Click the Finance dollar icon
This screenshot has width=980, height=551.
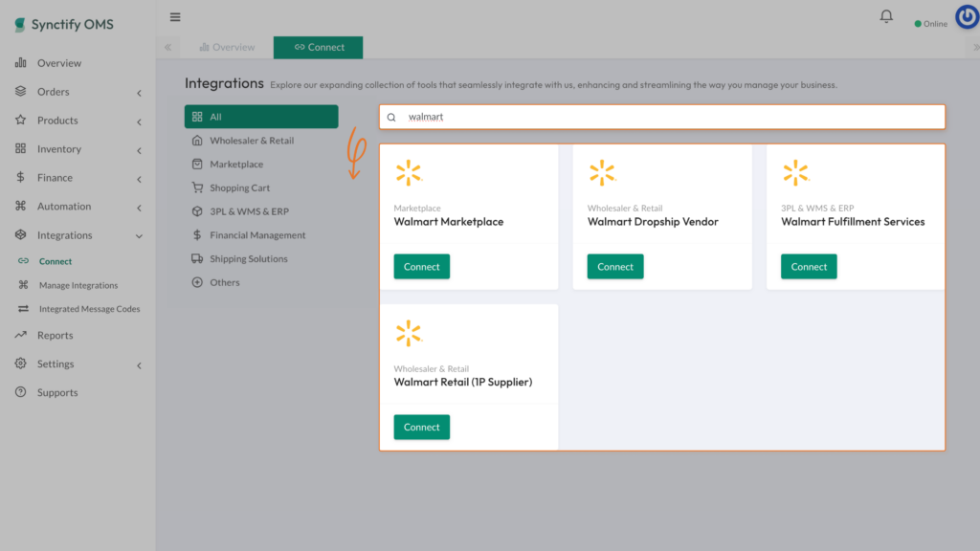(21, 177)
